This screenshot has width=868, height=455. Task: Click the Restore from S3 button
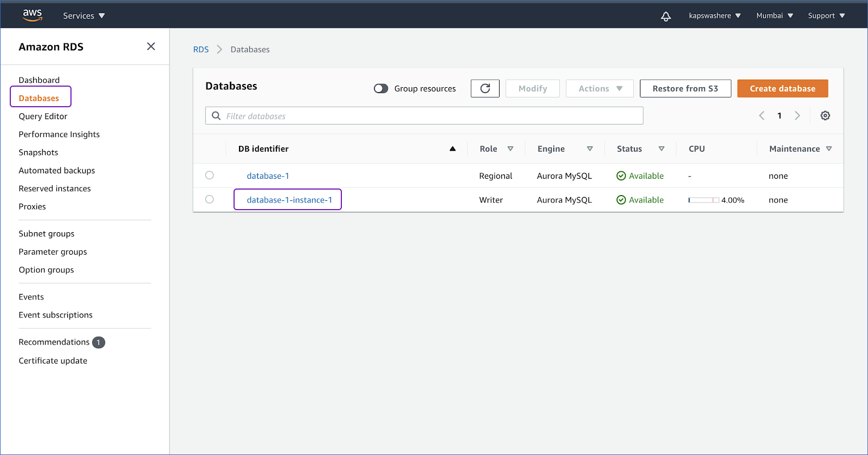click(x=685, y=88)
